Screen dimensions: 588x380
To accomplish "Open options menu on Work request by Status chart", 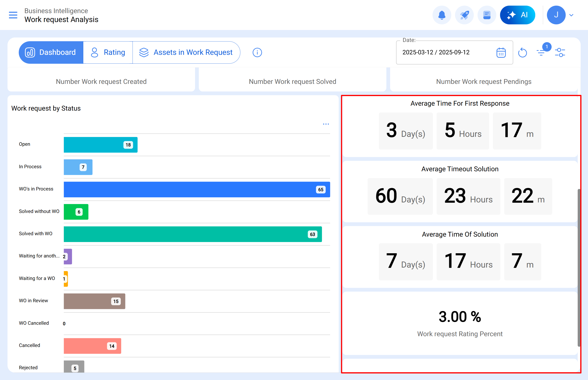I will point(326,124).
